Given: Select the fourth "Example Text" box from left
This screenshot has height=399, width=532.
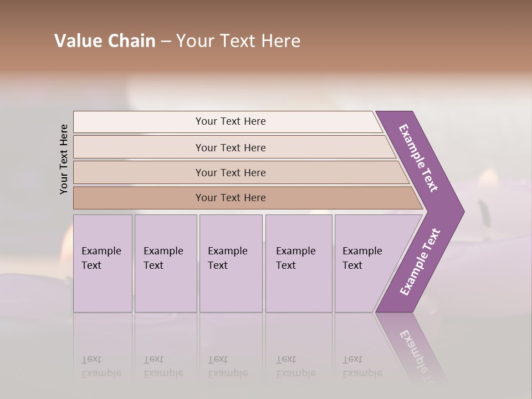Looking at the screenshot, I should [297, 258].
